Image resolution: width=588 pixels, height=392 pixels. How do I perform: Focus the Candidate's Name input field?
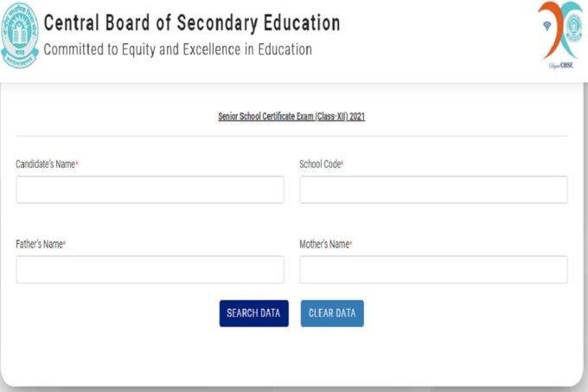coord(150,190)
